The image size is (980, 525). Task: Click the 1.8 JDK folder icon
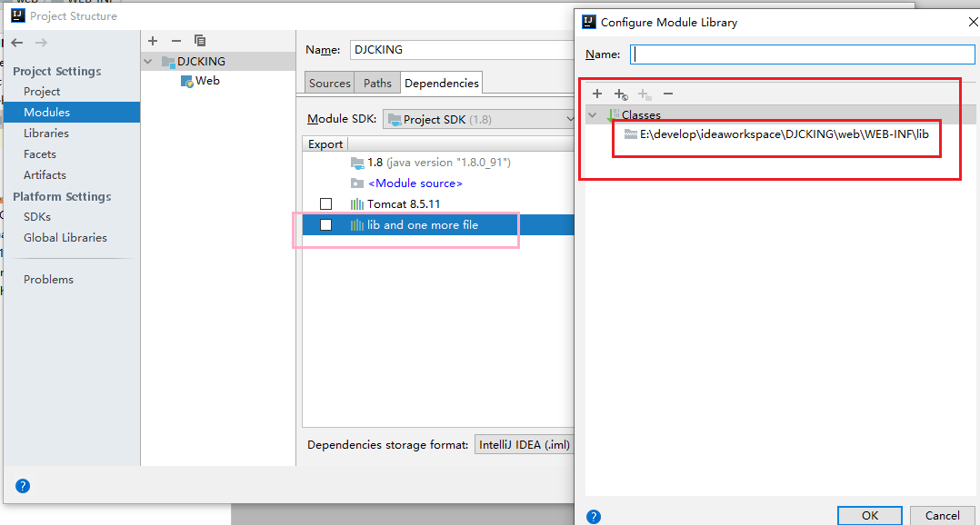(x=357, y=163)
